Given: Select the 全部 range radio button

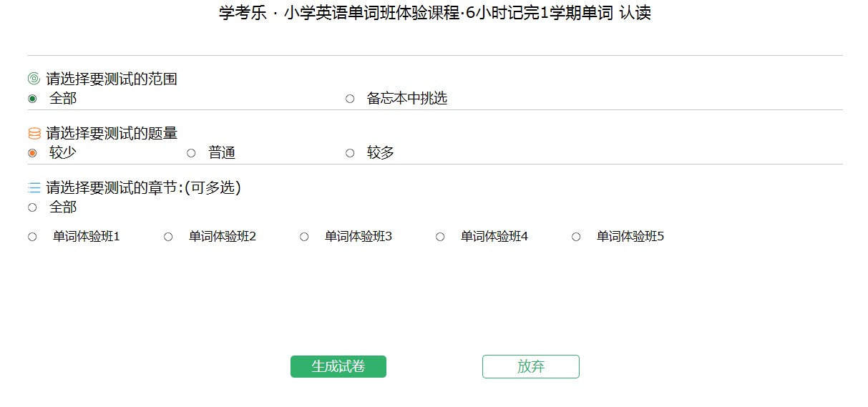Looking at the screenshot, I should (x=32, y=99).
